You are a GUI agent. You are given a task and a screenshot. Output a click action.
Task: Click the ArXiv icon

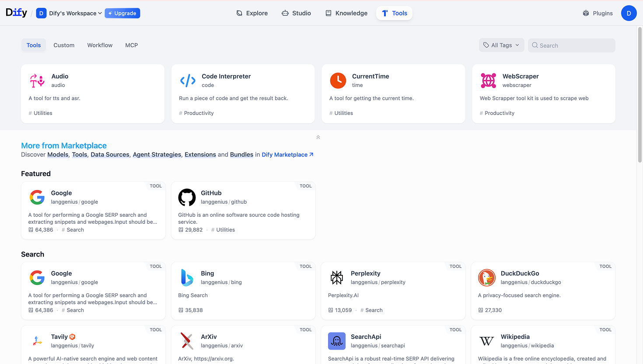(x=187, y=341)
